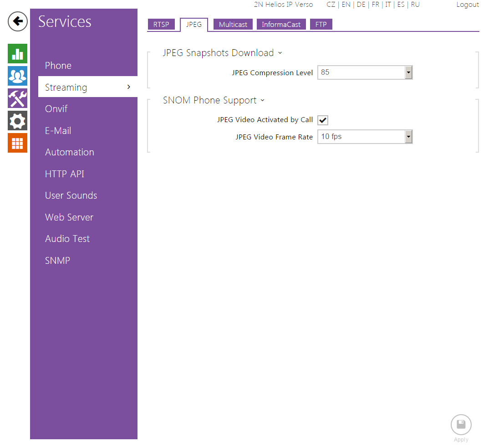Image resolution: width=504 pixels, height=447 pixels.
Task: Go to the Web Server section
Action: (69, 217)
